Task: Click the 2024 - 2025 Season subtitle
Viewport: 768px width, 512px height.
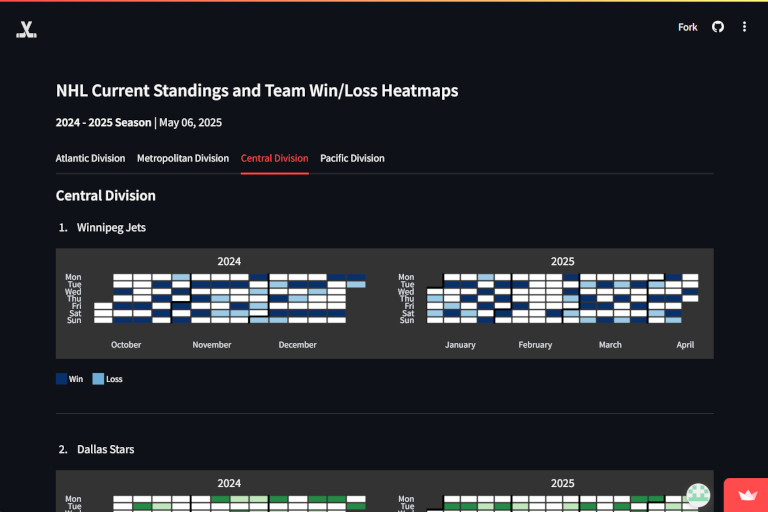Action: [103, 122]
